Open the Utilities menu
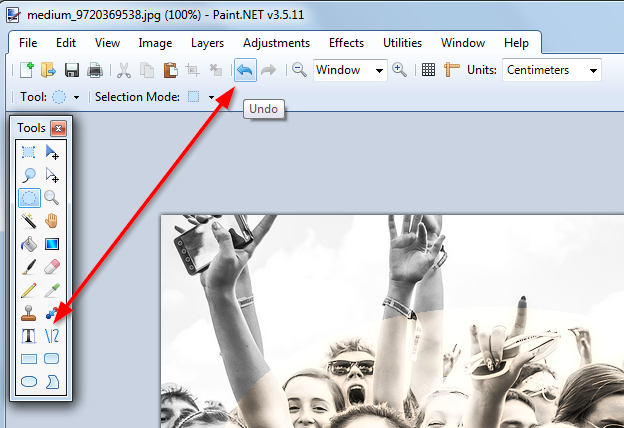624x428 pixels. pyautogui.click(x=402, y=43)
